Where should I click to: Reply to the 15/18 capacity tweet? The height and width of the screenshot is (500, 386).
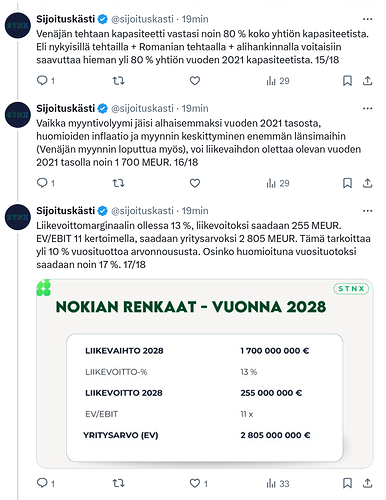(x=45, y=81)
